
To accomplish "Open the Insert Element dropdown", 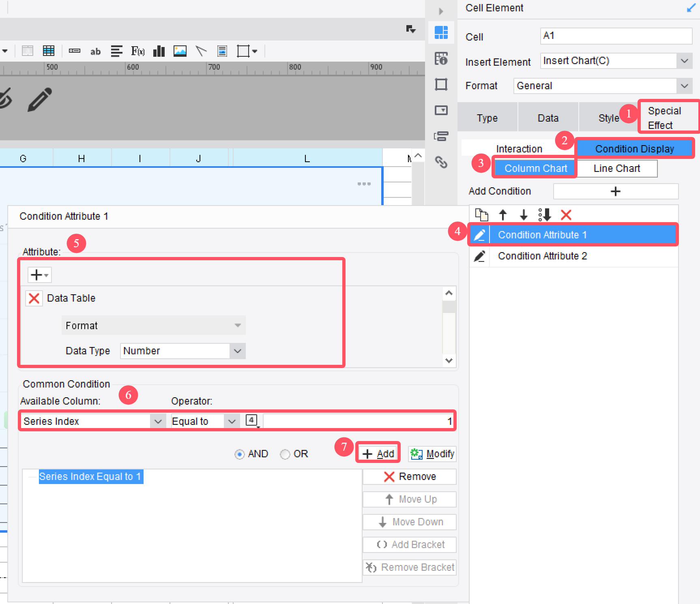I will 684,61.
